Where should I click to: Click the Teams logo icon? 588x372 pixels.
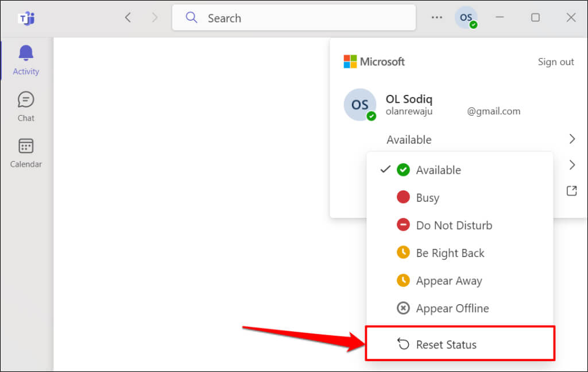point(26,18)
